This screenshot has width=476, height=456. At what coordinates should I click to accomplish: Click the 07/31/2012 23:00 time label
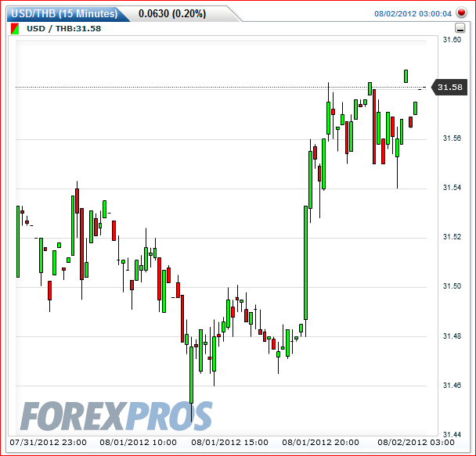(x=48, y=443)
